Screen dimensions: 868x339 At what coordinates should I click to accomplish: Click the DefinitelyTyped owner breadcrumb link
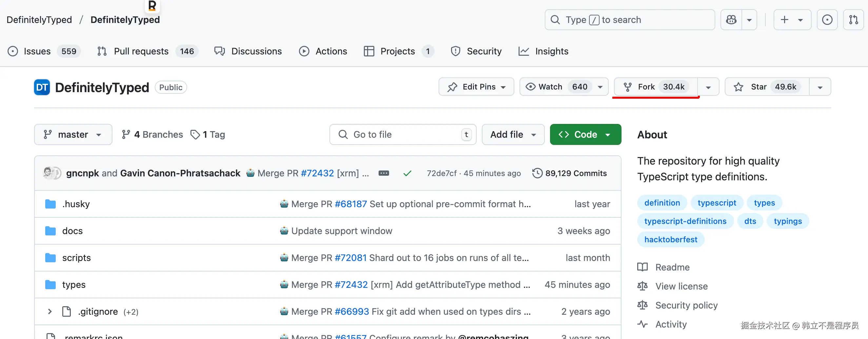coord(39,20)
